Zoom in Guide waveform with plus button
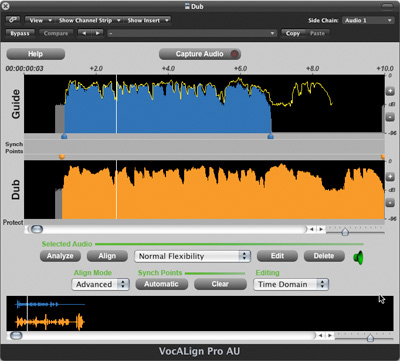This screenshot has width=400, height=361. tap(390, 91)
